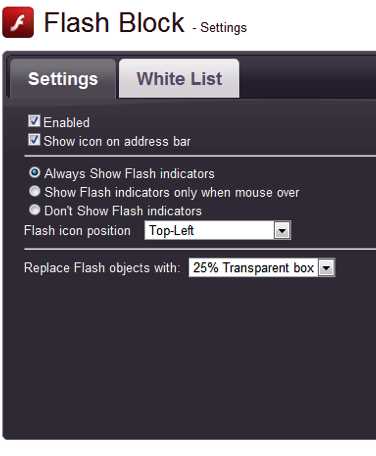The image size is (376, 456).
Task: Click the Replace Flash objects with label
Action: [102, 268]
